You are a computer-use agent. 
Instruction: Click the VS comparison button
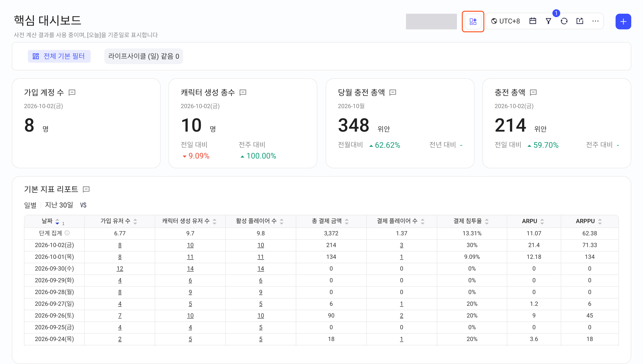(x=83, y=205)
